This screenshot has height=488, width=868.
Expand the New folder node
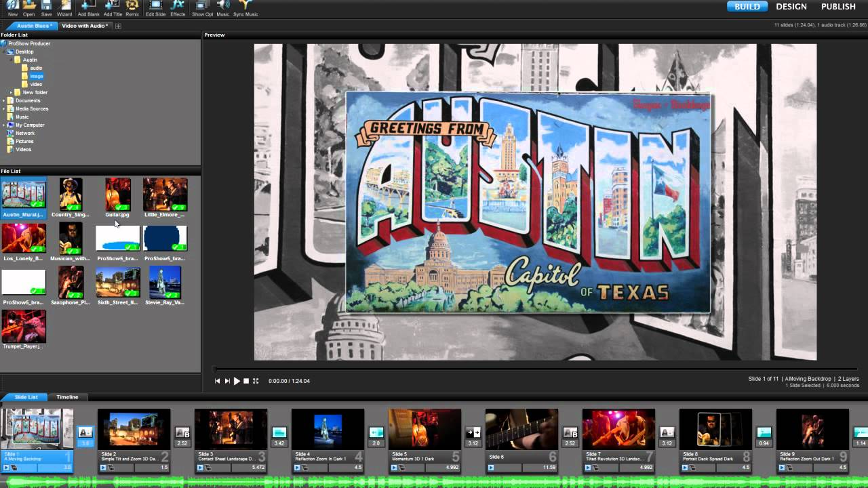(11, 92)
